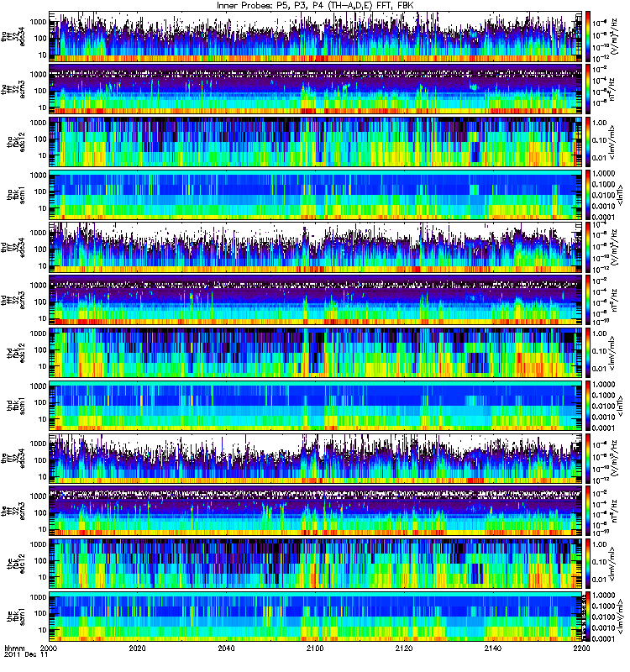Viewport: 630px width, 672px height.
Task: Click the '10' y-axis tick of the fbk scm1 panel
Action: [x=43, y=630]
